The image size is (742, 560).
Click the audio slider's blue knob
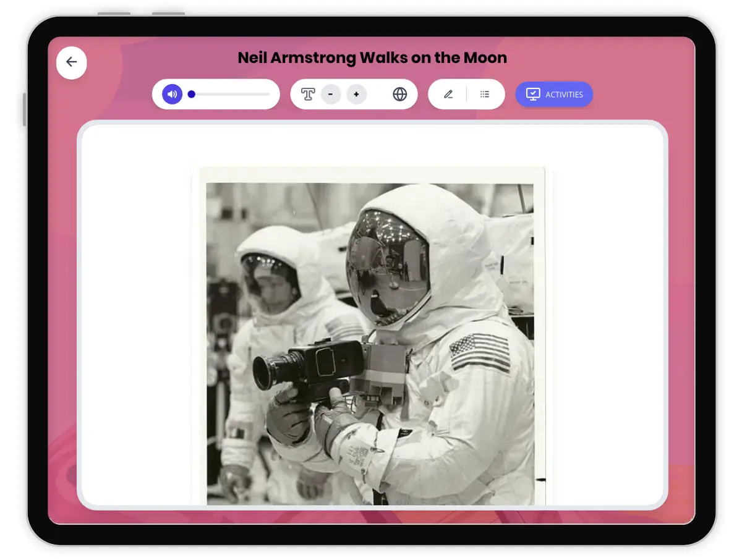click(192, 95)
